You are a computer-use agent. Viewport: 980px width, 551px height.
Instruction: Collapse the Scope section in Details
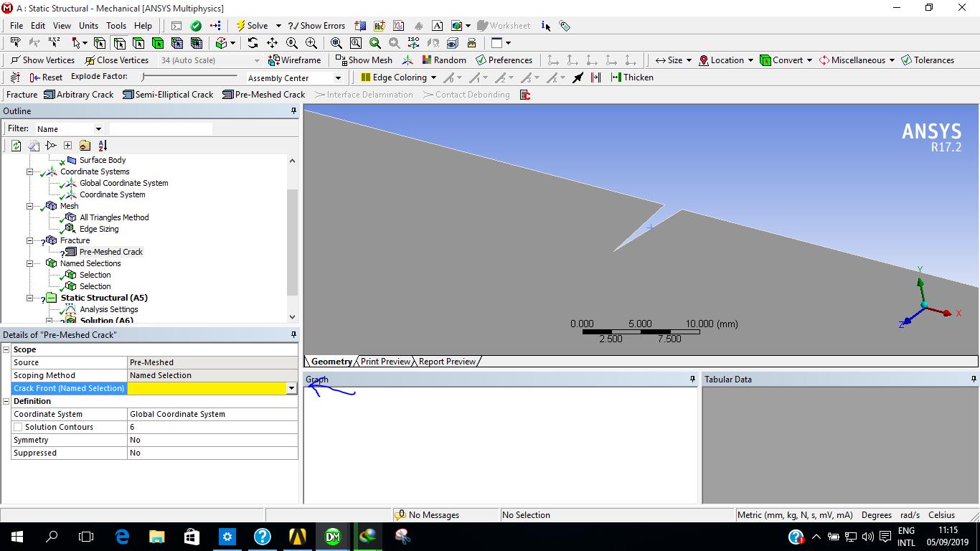coord(6,349)
